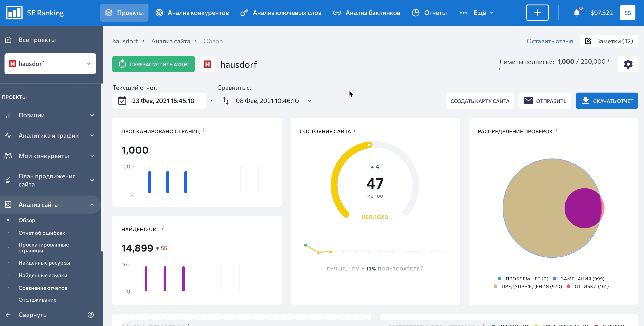Click ОТПРАВИТЬ email button
Image resolution: width=644 pixels, height=326 pixels.
click(x=545, y=101)
